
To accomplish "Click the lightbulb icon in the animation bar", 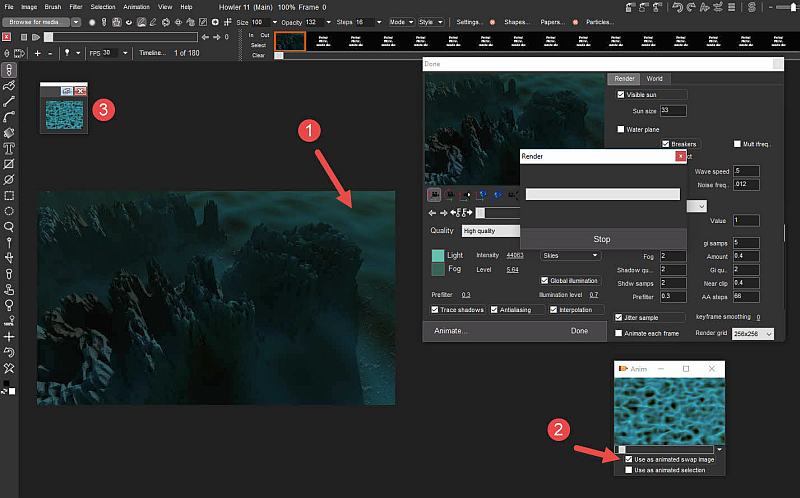I will [x=66, y=53].
